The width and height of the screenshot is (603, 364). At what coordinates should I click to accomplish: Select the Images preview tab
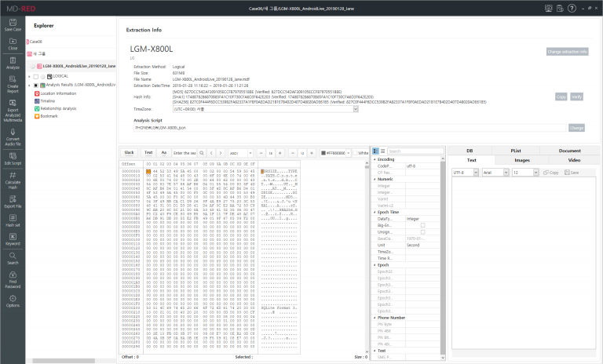click(522, 160)
